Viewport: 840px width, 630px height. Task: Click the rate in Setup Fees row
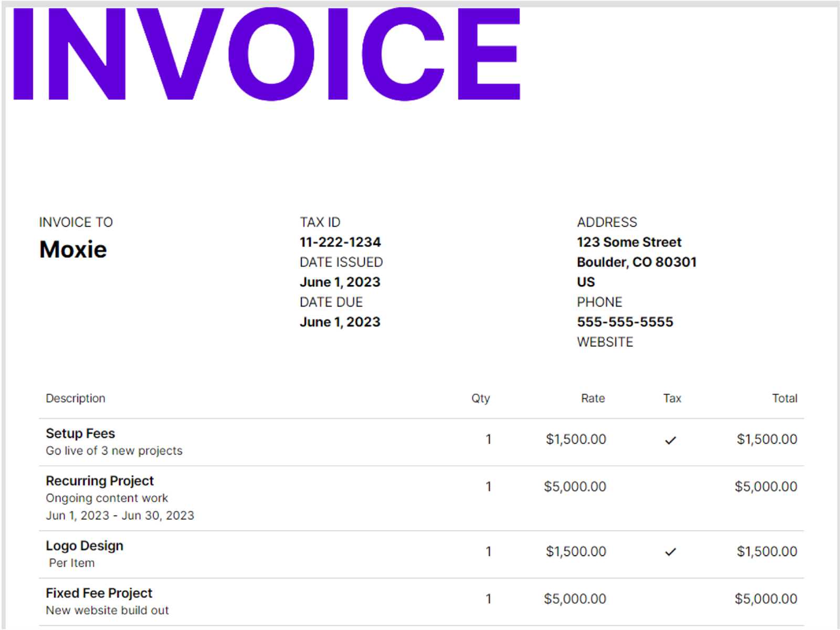pos(576,439)
